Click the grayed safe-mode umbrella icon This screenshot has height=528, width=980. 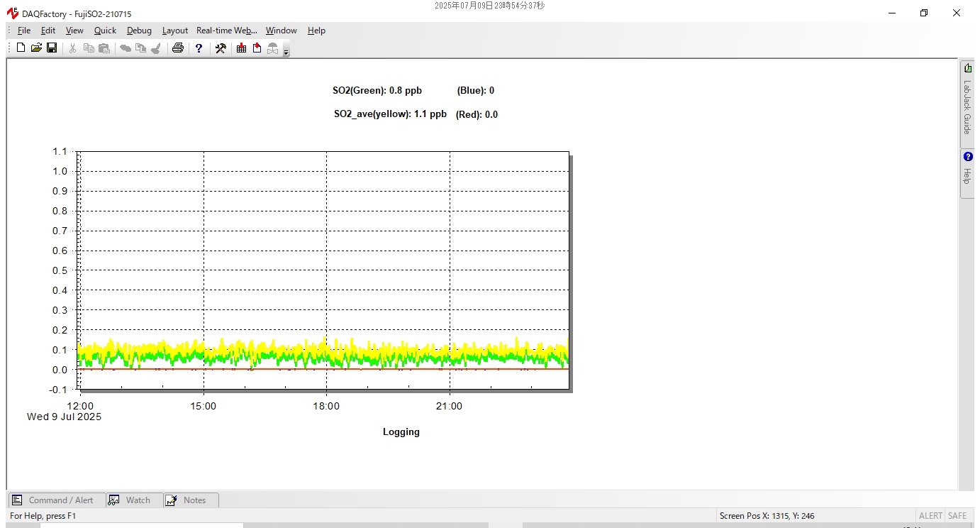pyautogui.click(x=272, y=48)
